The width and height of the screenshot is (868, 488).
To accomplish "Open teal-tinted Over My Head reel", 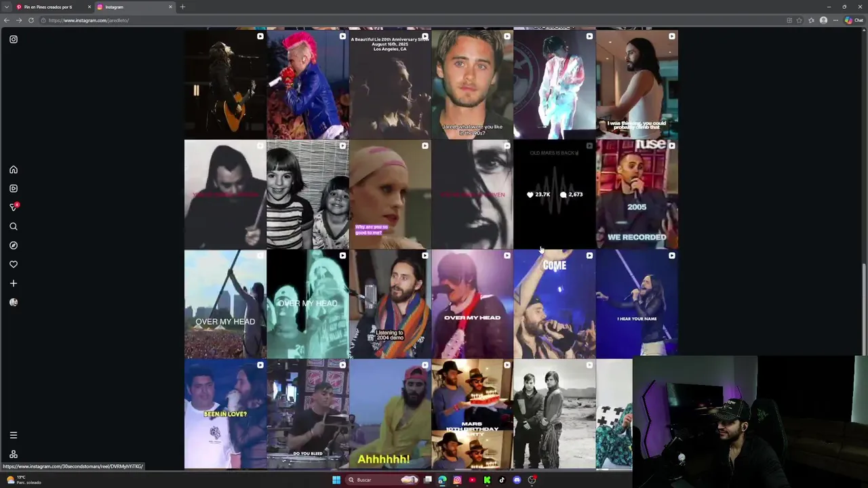I will (x=307, y=304).
